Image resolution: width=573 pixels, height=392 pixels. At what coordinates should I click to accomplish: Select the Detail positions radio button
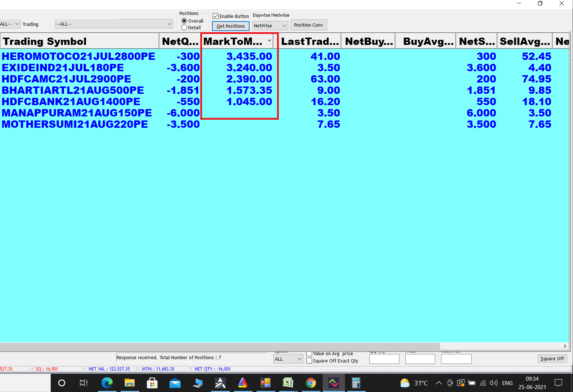click(x=184, y=27)
